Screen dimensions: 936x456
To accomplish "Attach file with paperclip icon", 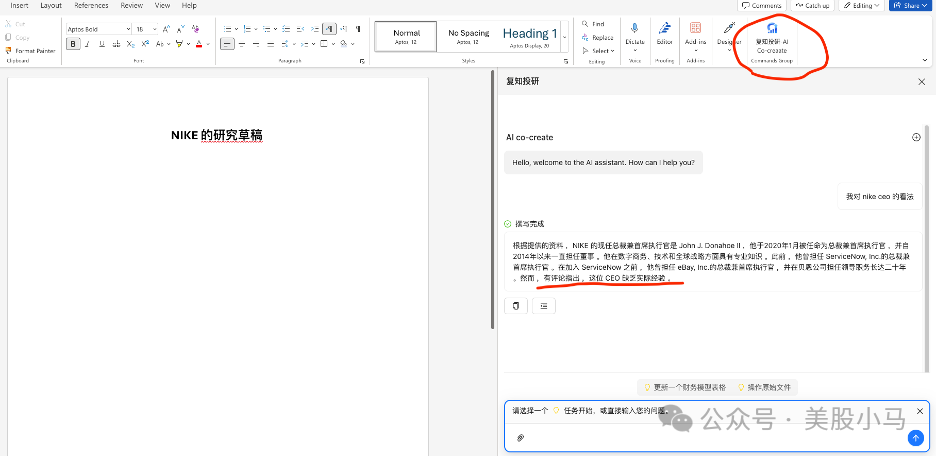I will (520, 438).
